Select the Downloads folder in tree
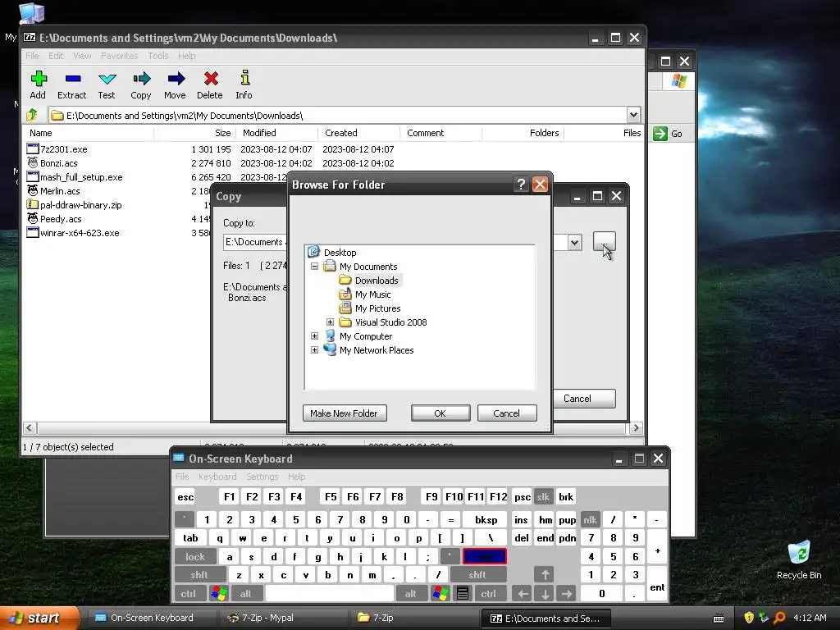Viewport: 840px width, 630px height. (x=377, y=281)
